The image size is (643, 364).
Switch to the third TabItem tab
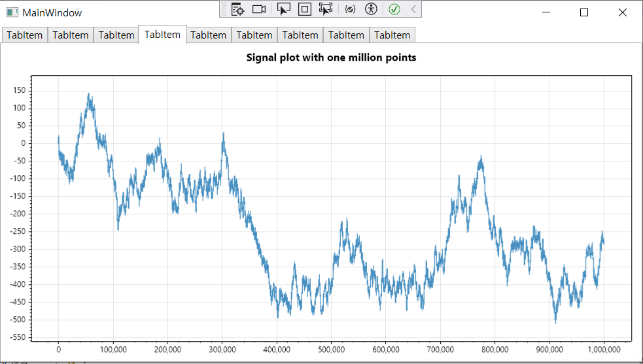[116, 35]
